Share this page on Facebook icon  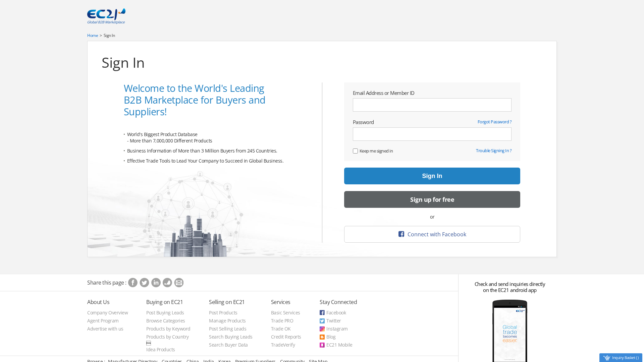[133, 283]
